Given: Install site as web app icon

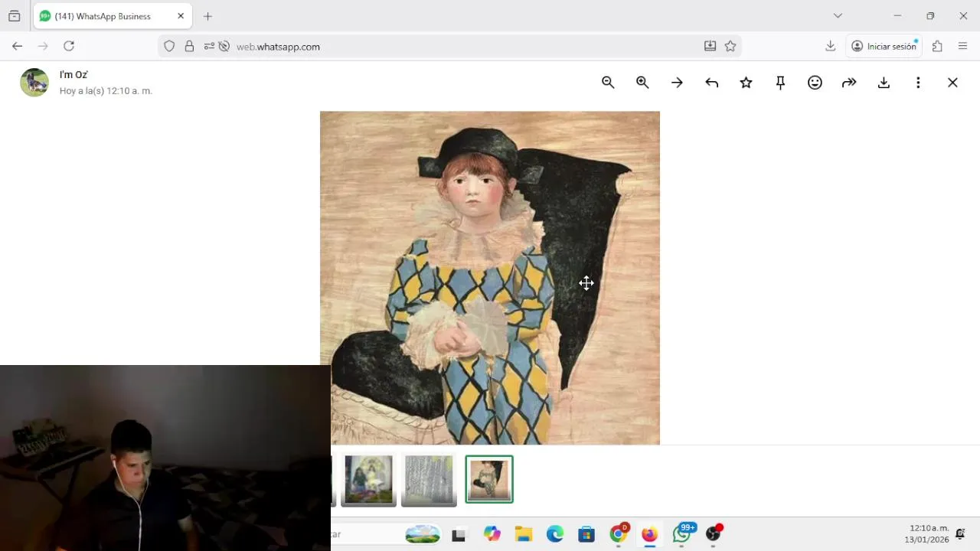Looking at the screenshot, I should 710,46.
